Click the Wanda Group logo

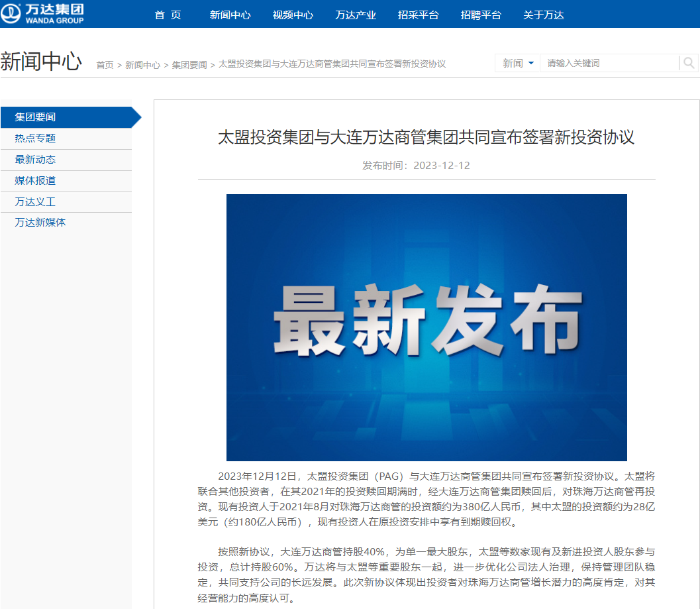pos(42,13)
